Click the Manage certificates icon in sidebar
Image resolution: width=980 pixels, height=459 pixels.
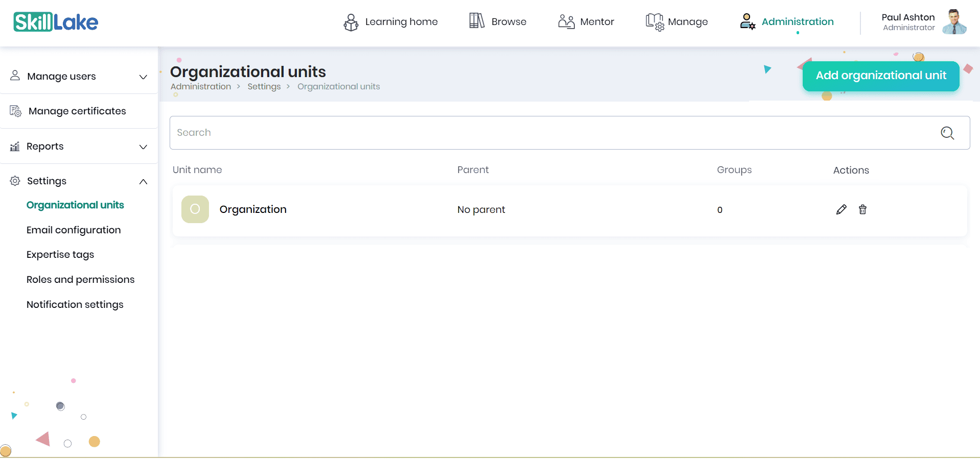[15, 111]
